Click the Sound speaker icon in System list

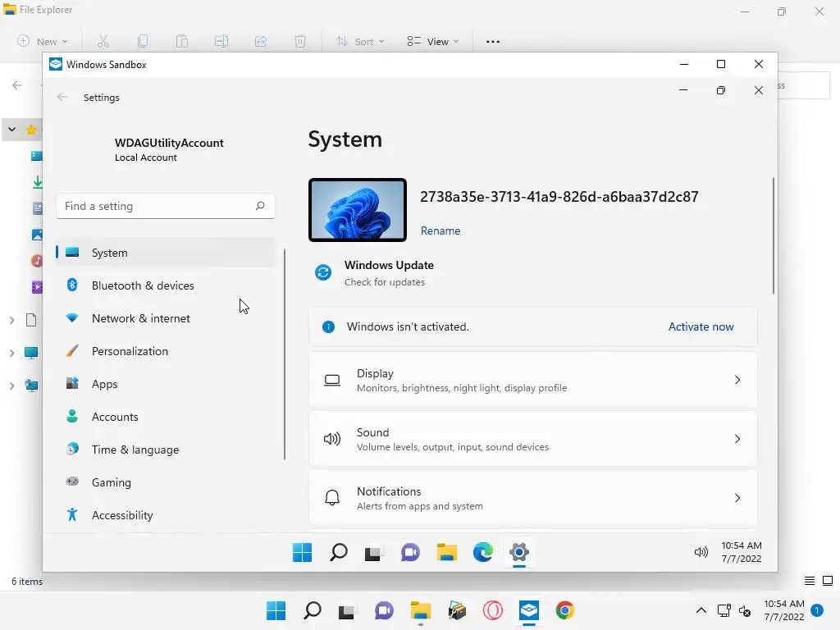332,440
